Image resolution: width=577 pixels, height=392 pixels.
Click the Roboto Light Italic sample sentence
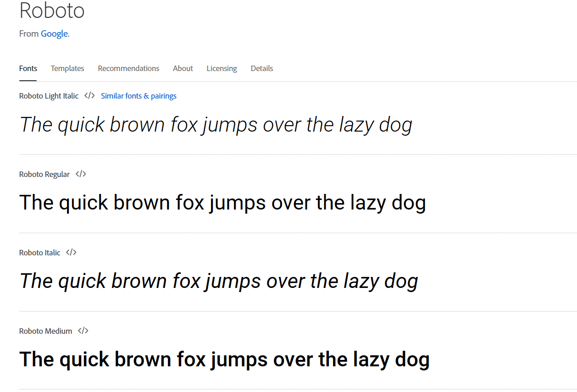click(216, 125)
